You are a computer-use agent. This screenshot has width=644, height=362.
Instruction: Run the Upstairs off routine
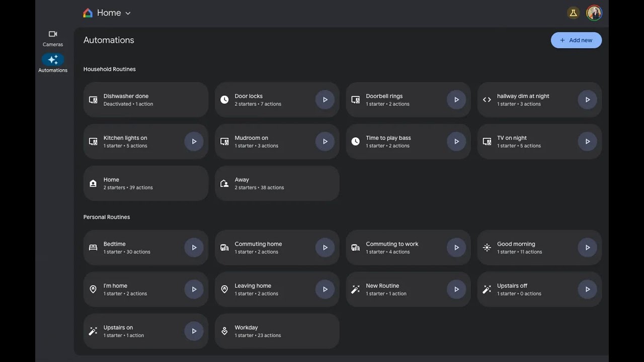(x=587, y=289)
